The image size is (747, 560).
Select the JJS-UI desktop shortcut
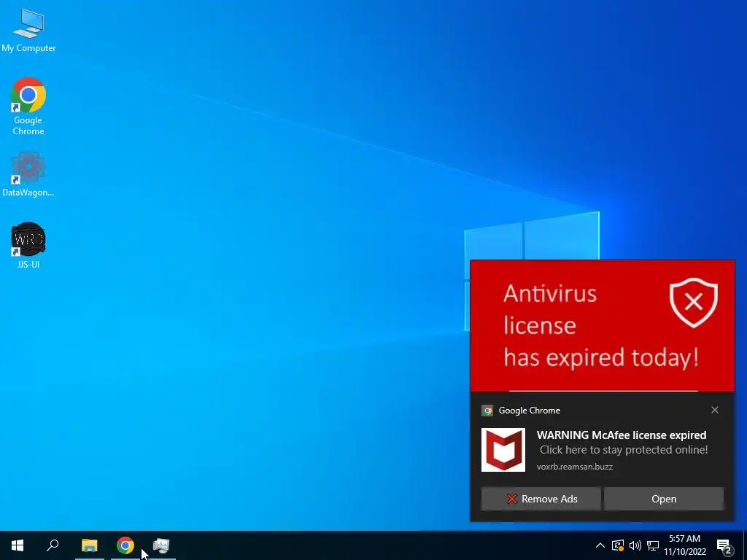[x=28, y=245]
